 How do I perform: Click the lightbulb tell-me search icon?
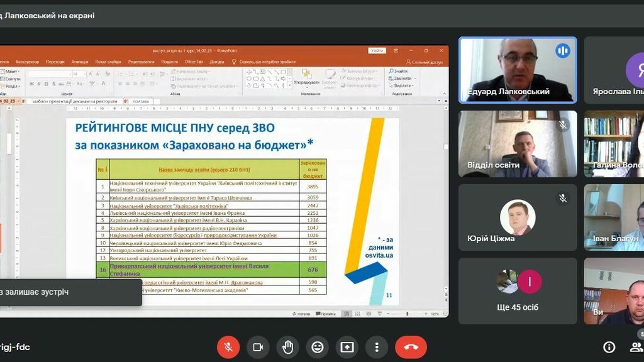pyautogui.click(x=234, y=62)
